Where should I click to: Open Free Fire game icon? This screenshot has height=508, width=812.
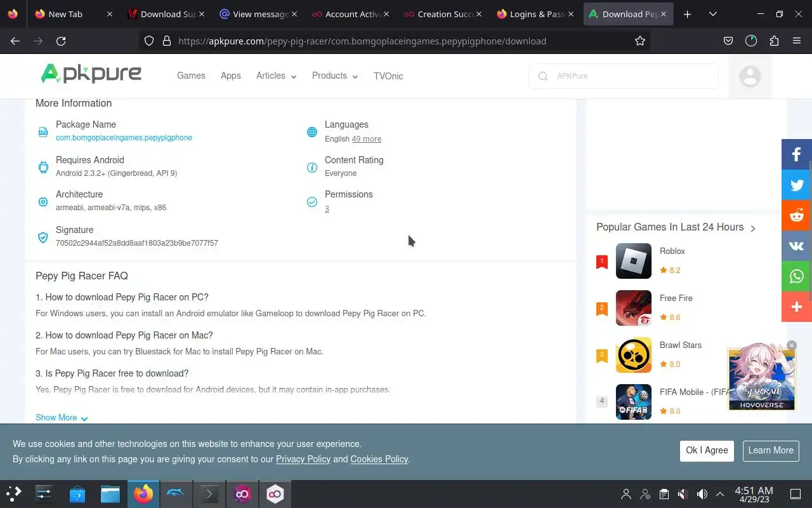[x=634, y=308]
